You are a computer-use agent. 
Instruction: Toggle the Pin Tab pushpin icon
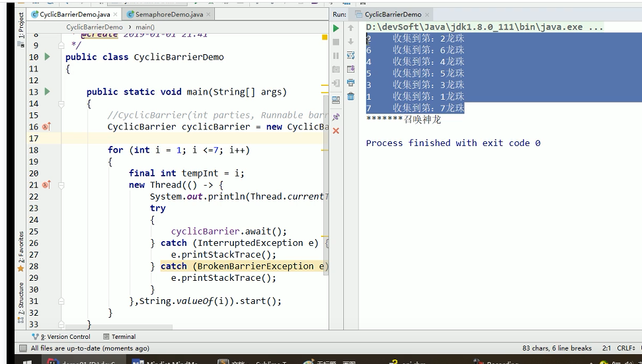336,117
